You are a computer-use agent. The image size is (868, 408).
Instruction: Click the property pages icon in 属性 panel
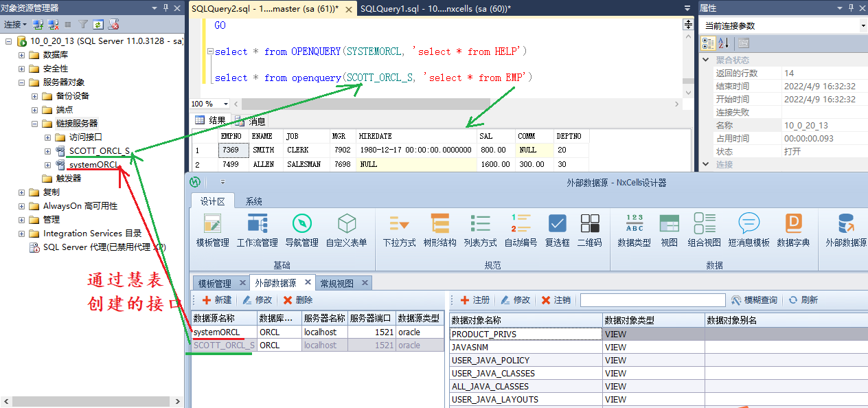tap(744, 43)
